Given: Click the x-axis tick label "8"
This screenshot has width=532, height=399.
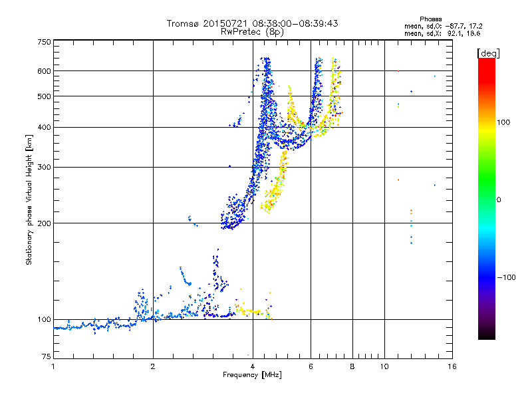Looking at the screenshot, I should tap(352, 366).
